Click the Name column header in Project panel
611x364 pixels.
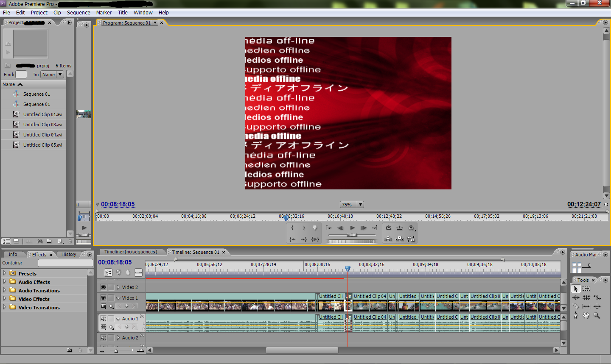point(34,84)
